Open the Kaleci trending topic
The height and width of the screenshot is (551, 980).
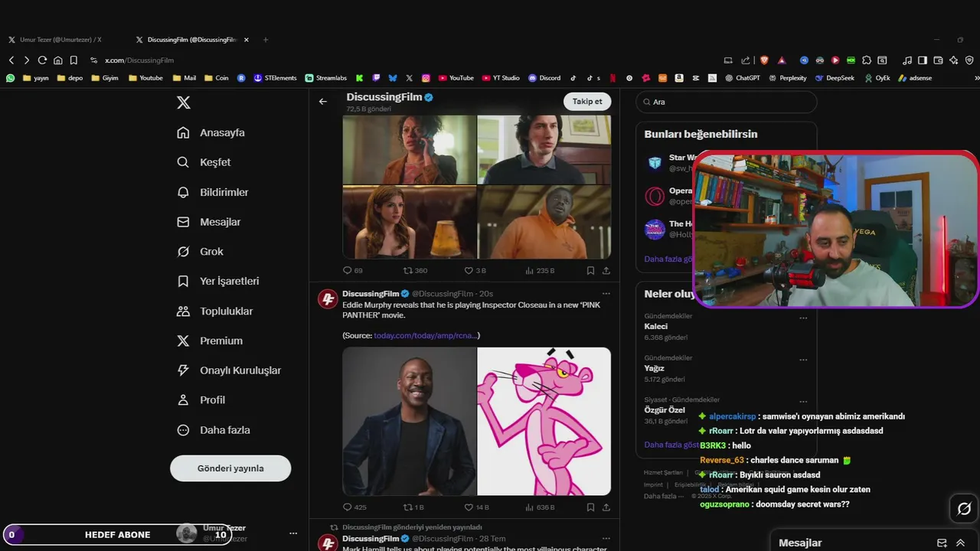[656, 327]
